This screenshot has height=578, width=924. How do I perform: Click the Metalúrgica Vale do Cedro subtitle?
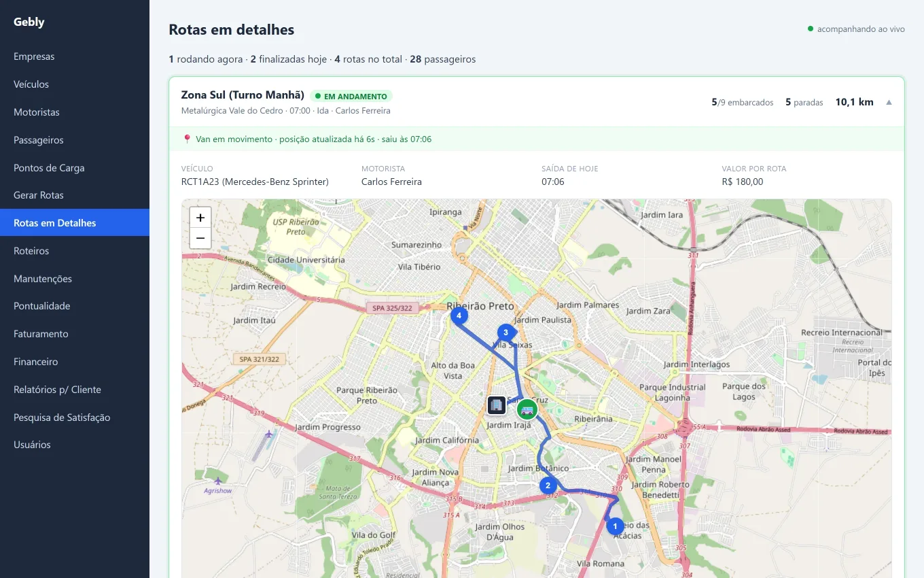point(286,111)
